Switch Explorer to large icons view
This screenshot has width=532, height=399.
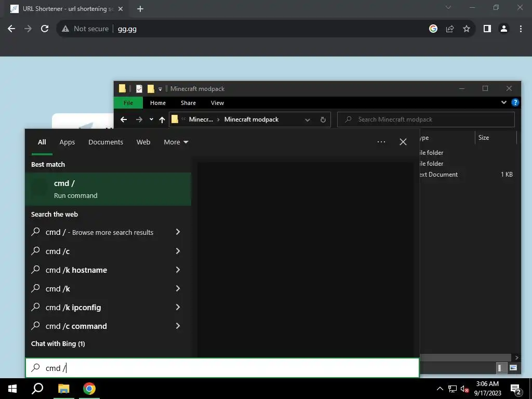[x=513, y=368]
